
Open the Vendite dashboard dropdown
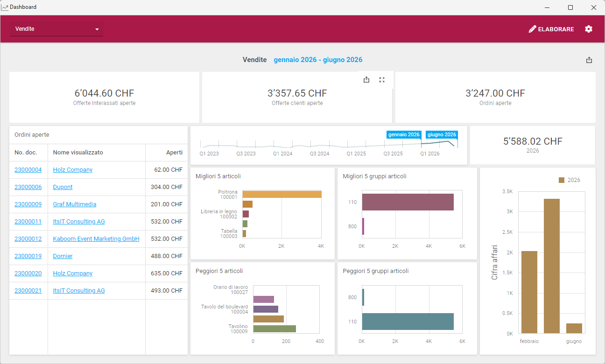click(x=56, y=29)
